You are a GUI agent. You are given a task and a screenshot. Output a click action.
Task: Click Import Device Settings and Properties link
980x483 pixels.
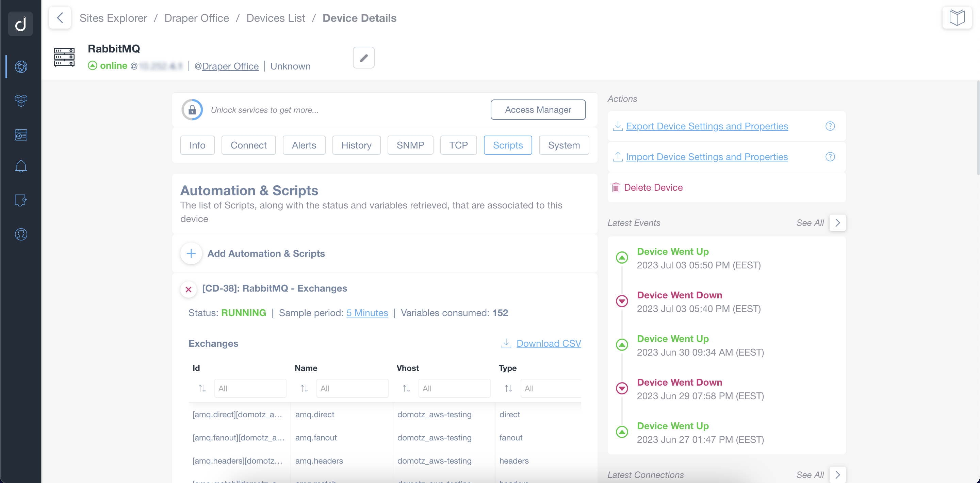pos(707,157)
